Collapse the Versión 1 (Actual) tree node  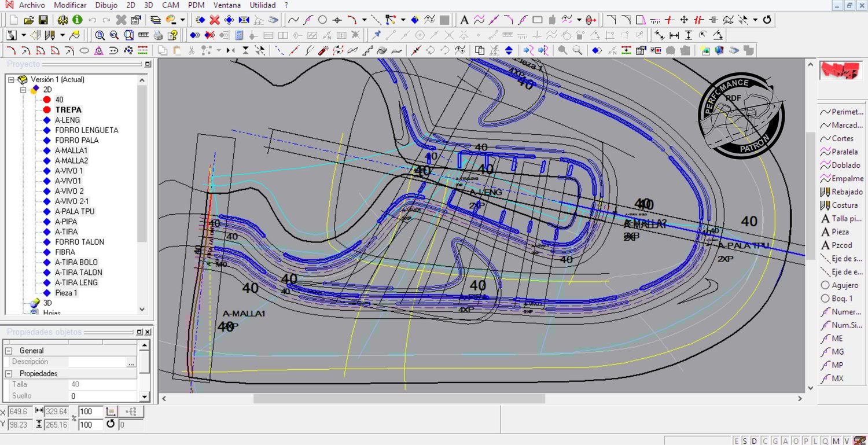[x=12, y=80]
